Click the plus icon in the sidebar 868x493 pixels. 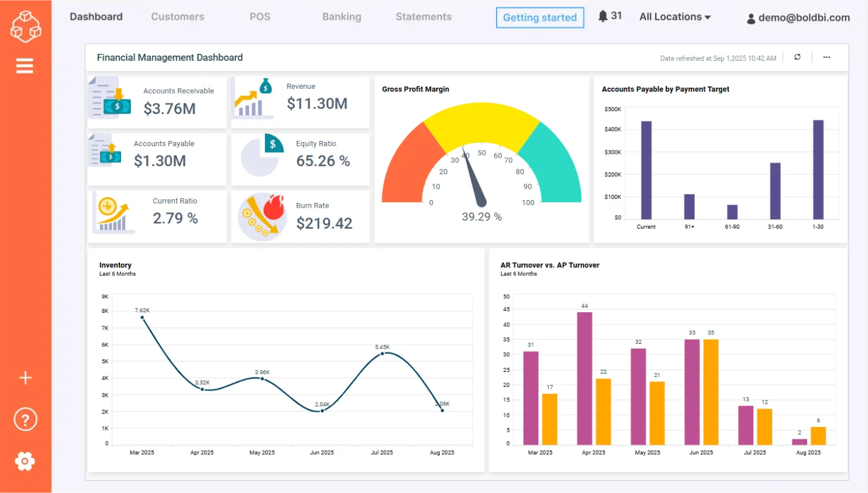pos(25,377)
